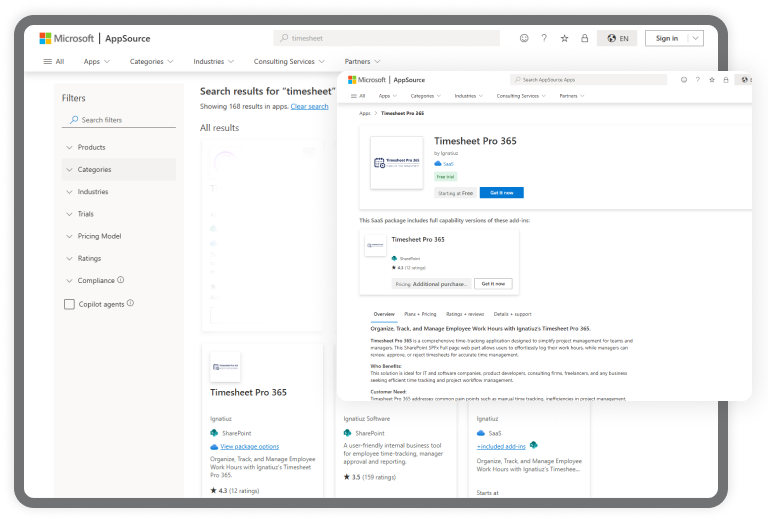Expand the Ratings filter
The image size is (768, 523).
pyautogui.click(x=119, y=259)
